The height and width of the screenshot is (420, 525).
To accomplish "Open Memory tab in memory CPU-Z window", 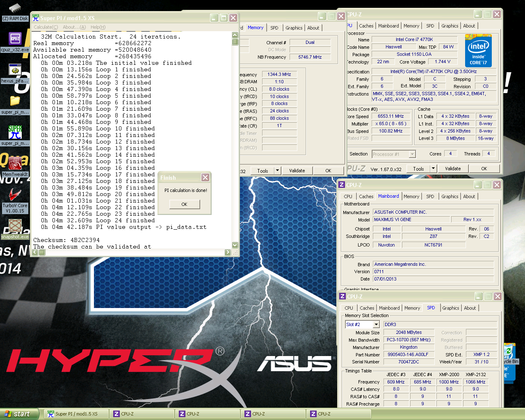I will click(x=256, y=27).
